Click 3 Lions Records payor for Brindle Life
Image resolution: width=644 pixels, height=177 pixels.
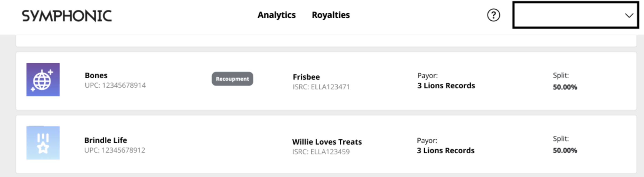click(x=446, y=150)
